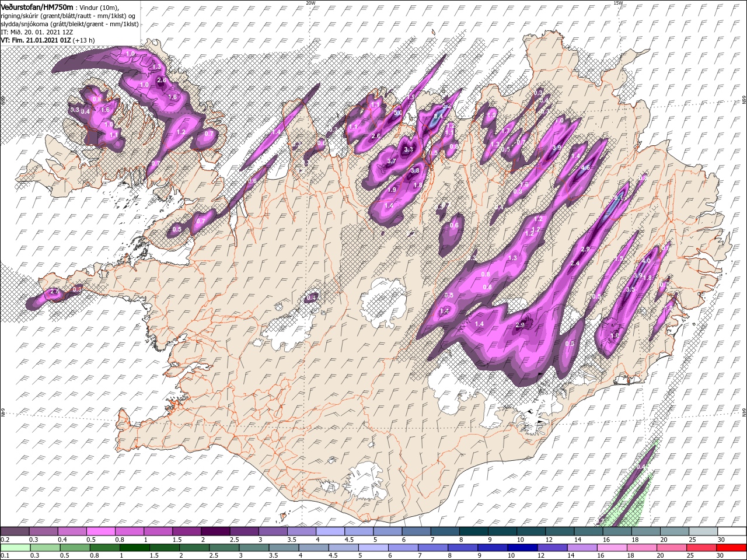Image resolution: width=747 pixels, height=560 pixels.
Task: Click the 2.4 precipitation value on the map
Action: click(x=575, y=264)
